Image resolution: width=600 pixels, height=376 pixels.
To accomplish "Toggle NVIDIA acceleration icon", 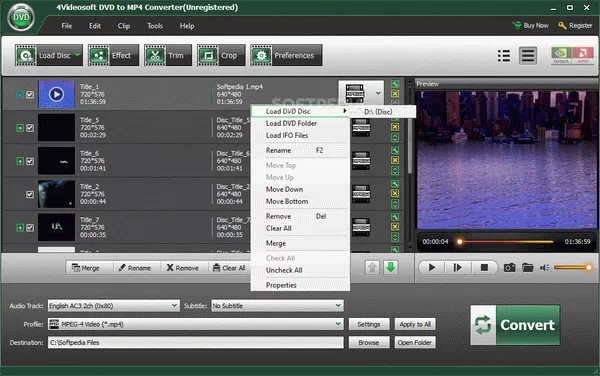I will point(561,55).
